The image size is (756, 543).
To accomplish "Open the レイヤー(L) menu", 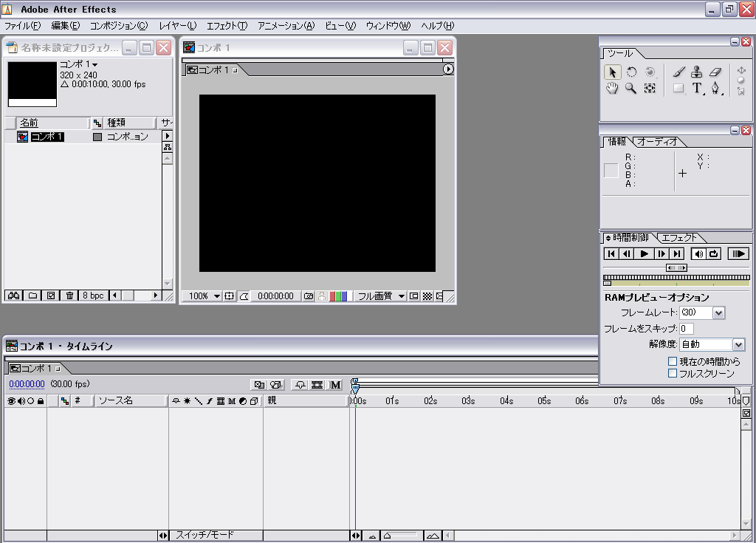I will point(177,26).
